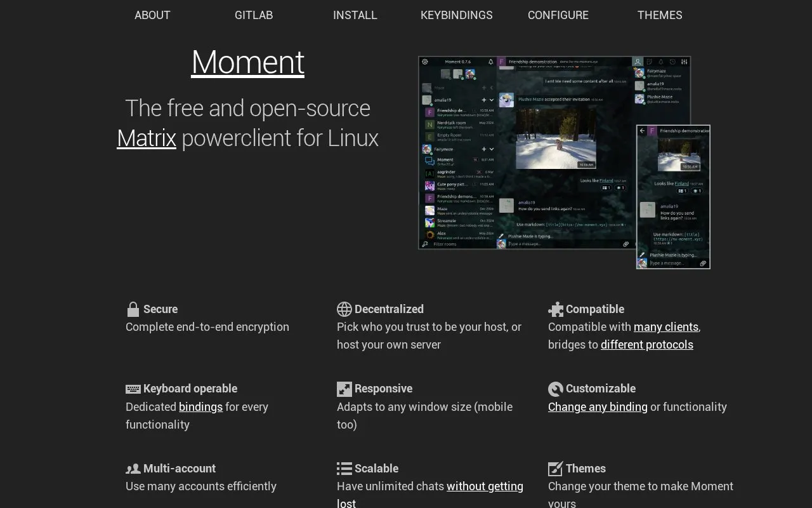Open the CONFIGURE navigation item
Screen dimensions: 812x508
(x=558, y=15)
